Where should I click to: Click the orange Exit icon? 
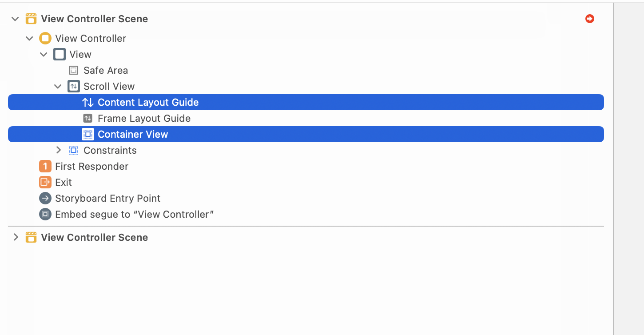tap(45, 182)
